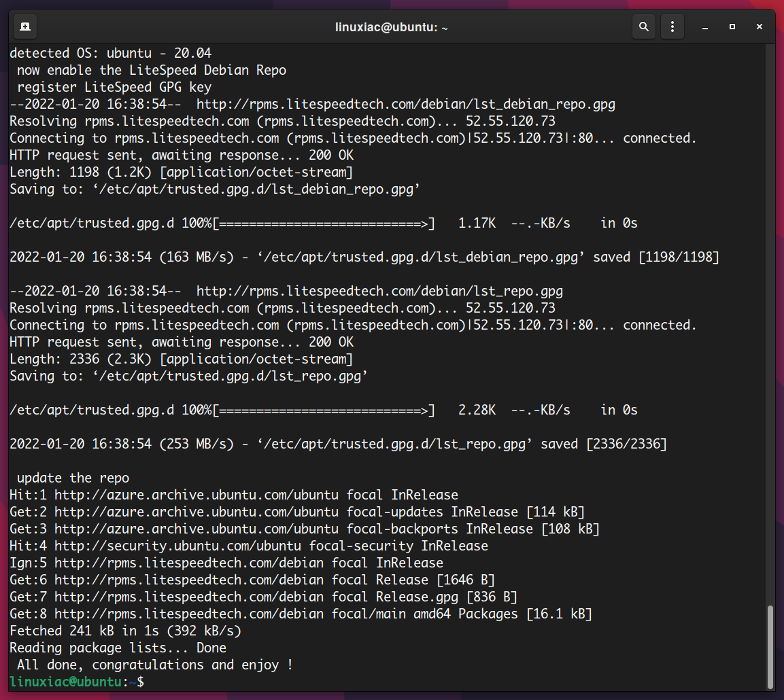
Task: Click the 'Hit:1' focal InRelease line
Action: [x=233, y=495]
